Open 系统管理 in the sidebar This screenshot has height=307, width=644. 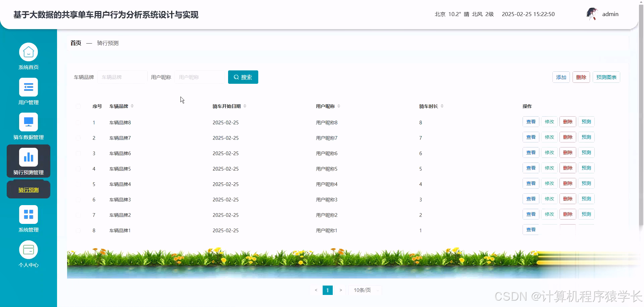[29, 219]
